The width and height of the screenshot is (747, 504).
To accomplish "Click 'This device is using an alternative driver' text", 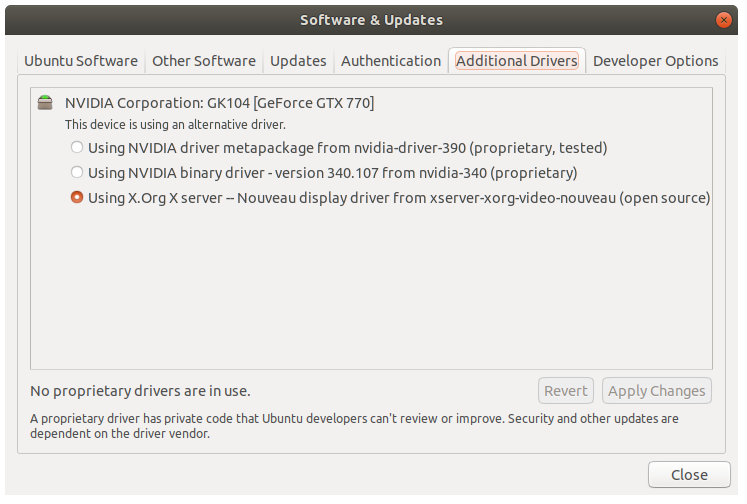I will click(175, 125).
